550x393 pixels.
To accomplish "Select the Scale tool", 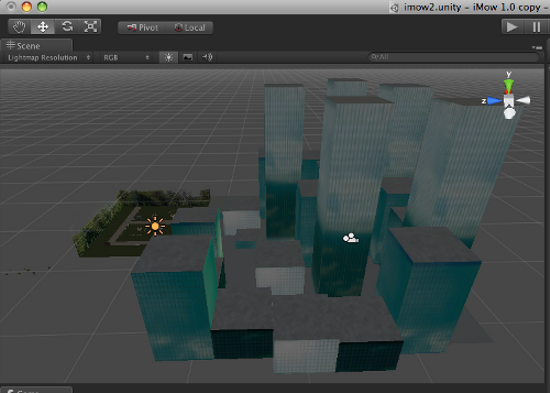I will point(90,27).
